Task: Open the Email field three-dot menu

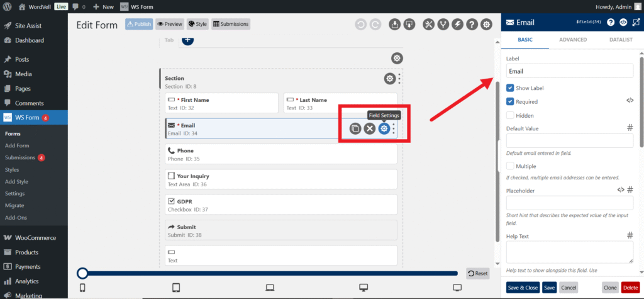Action: pyautogui.click(x=394, y=128)
